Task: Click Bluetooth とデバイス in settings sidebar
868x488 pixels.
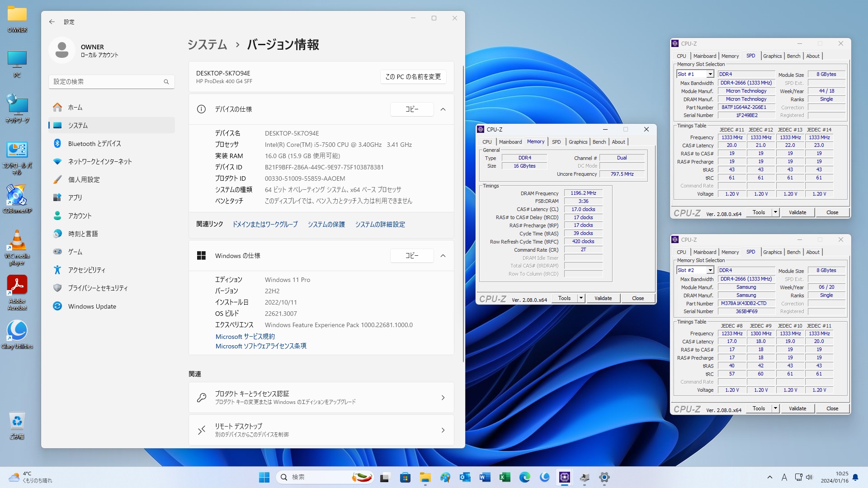Action: tap(94, 144)
